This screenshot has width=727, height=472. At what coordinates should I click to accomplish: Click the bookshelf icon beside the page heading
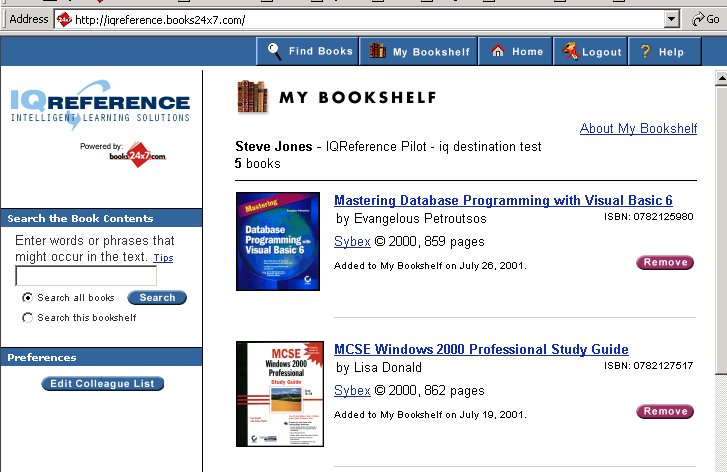click(253, 97)
